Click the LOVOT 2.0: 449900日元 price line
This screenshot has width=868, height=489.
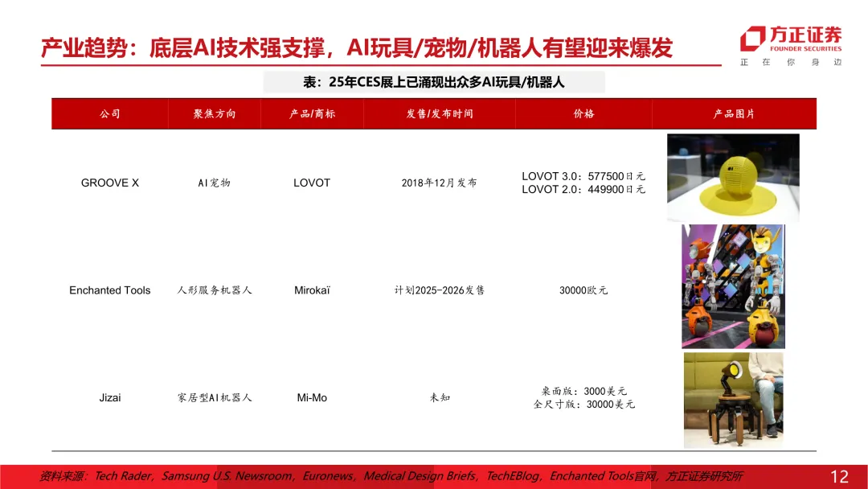(x=583, y=189)
